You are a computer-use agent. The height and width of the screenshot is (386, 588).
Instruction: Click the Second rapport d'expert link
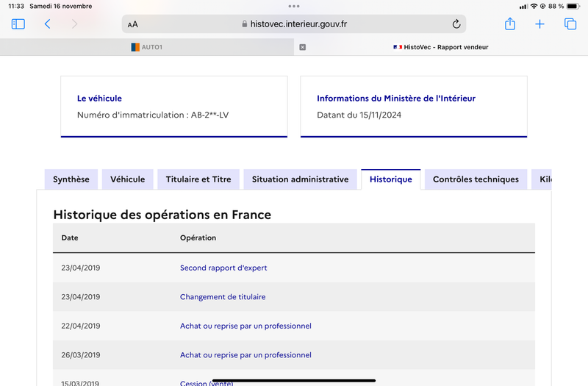click(x=223, y=268)
